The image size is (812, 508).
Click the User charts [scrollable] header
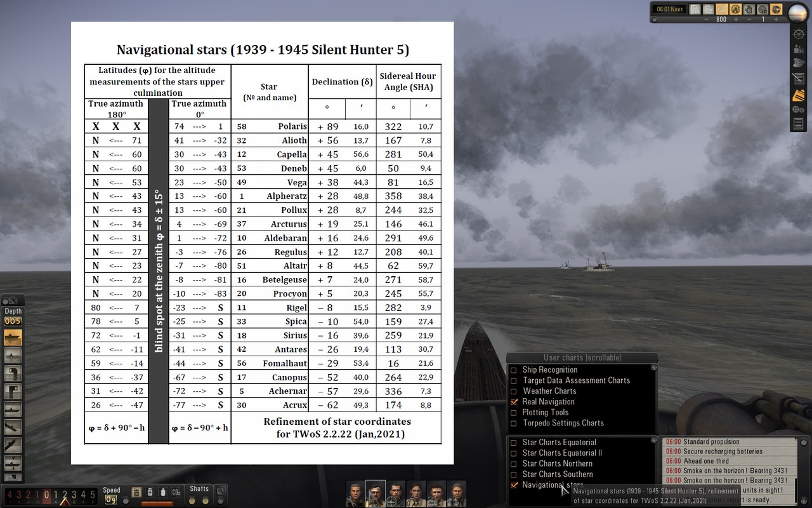coord(582,358)
